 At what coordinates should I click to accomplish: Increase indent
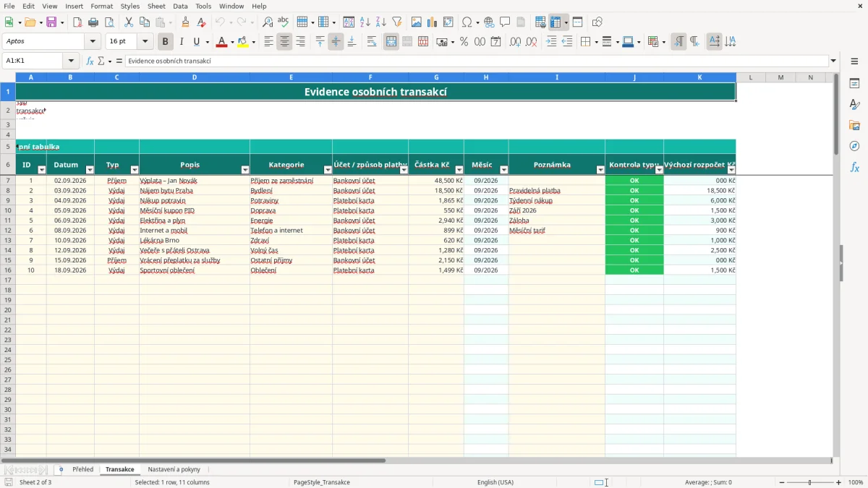(551, 42)
